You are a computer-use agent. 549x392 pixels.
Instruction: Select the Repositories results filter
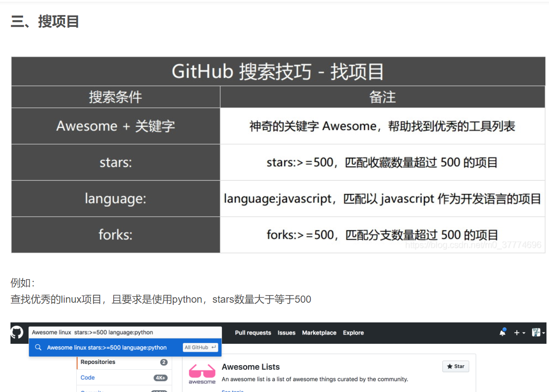pyautogui.click(x=124, y=362)
